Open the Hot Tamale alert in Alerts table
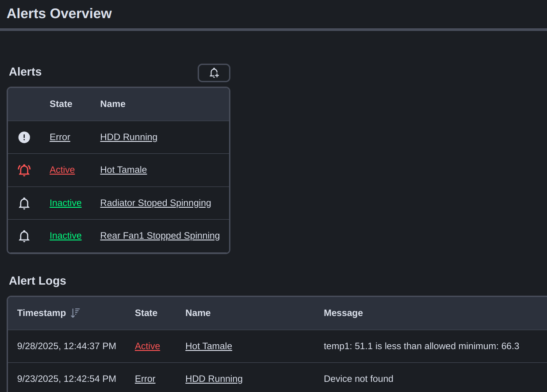The width and height of the screenshot is (547, 392). point(123,170)
